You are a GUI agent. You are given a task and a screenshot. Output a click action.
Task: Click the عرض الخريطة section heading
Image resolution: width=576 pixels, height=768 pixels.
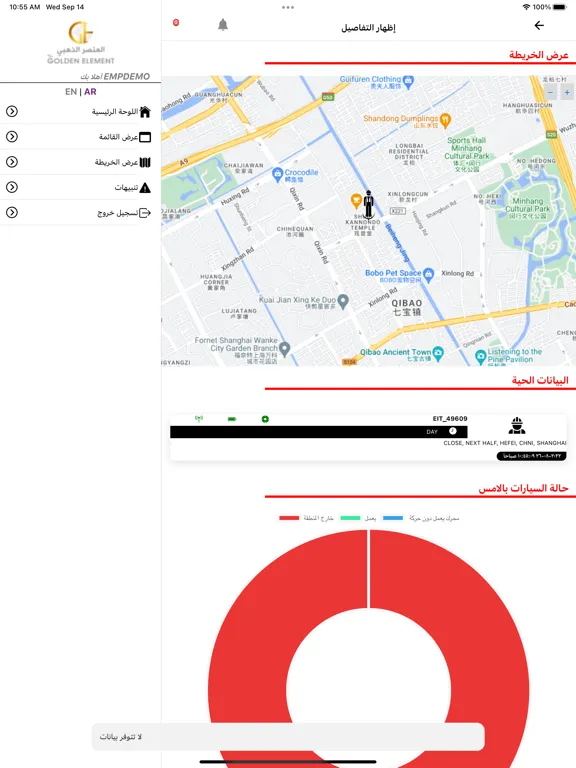tap(539, 55)
